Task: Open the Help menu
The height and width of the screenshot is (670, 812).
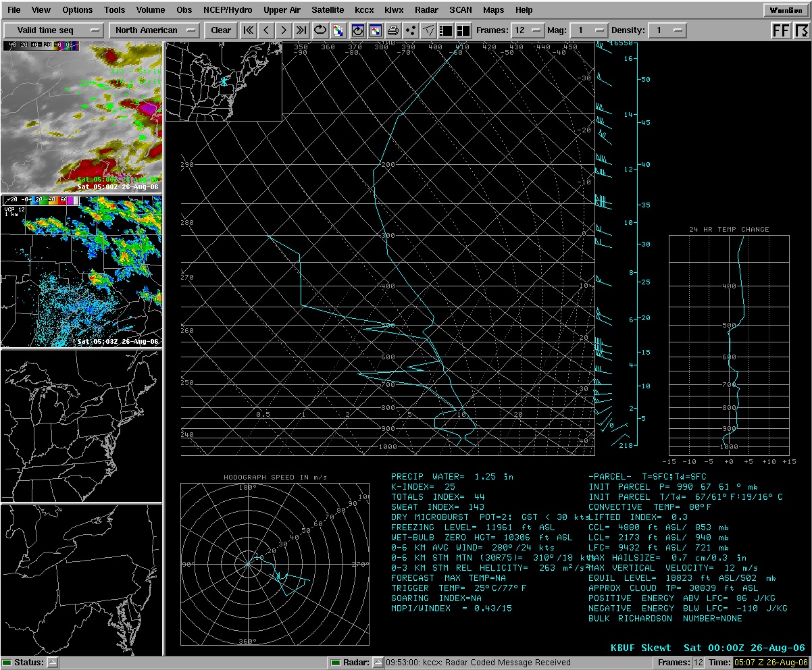Action: 524,10
